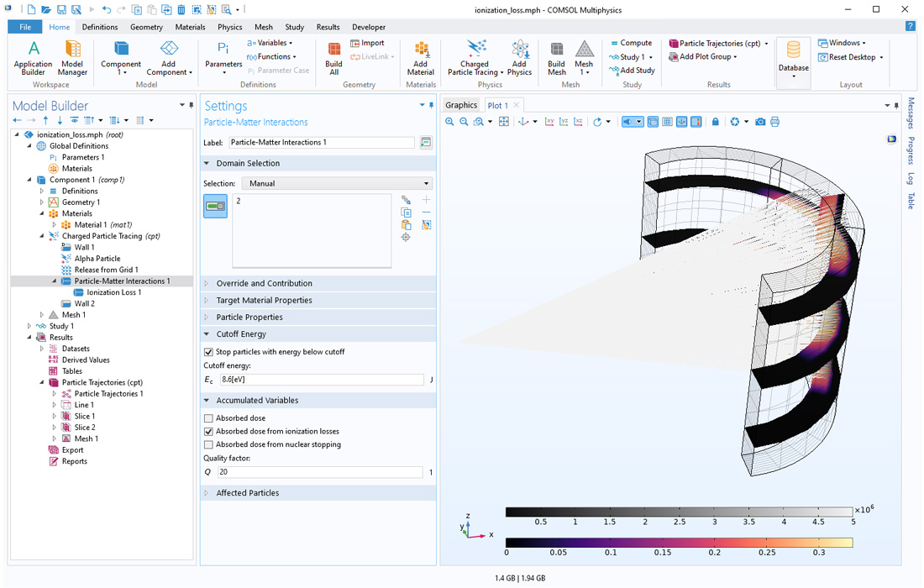
Task: Expand the Target Material Properties section
Action: [x=264, y=300]
